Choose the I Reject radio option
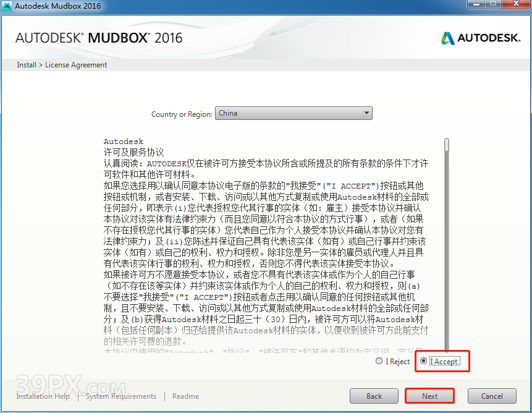 pos(379,361)
